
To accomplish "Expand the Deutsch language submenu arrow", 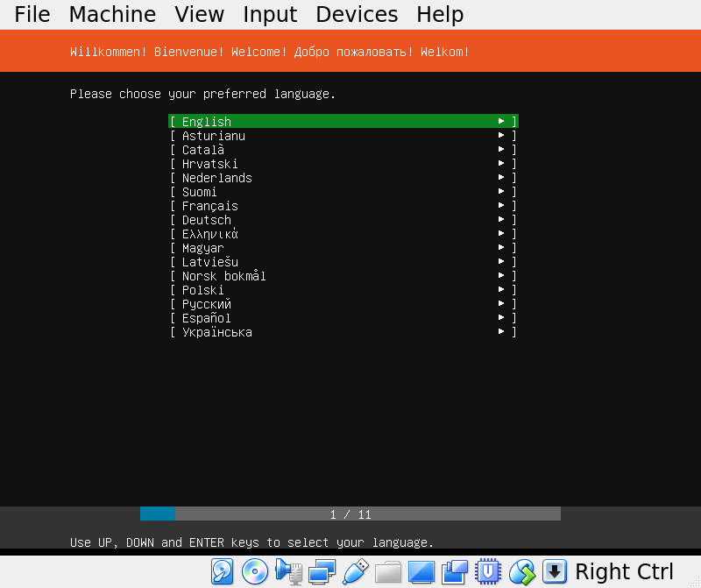I will coord(501,220).
